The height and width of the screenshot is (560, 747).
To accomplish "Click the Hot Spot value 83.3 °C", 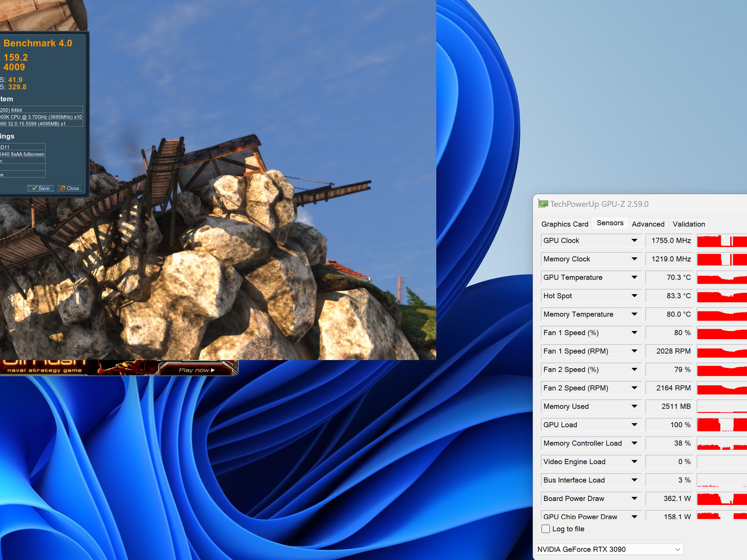I will (x=670, y=296).
